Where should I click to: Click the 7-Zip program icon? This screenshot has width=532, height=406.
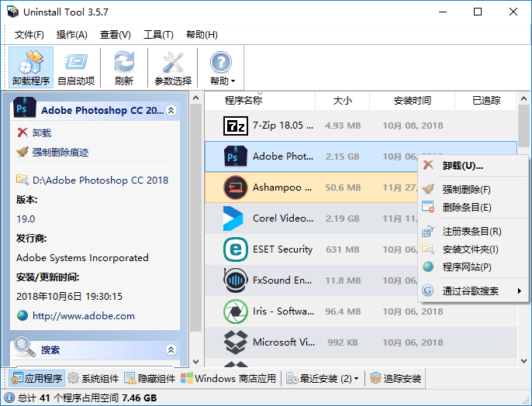pyautogui.click(x=236, y=126)
